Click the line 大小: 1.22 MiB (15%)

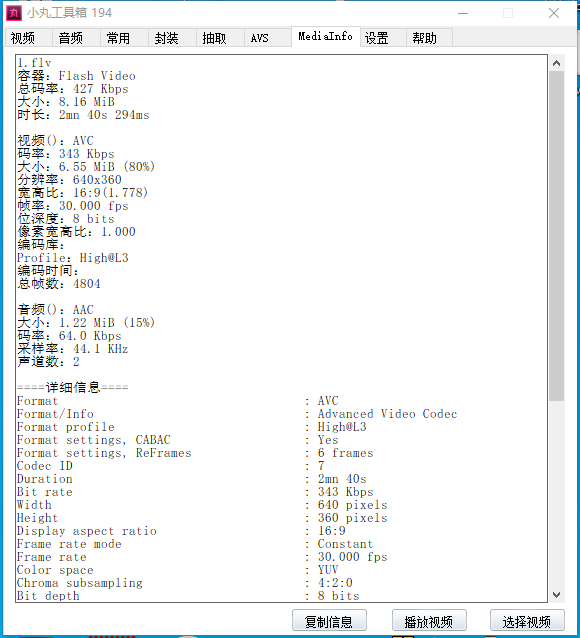pyautogui.click(x=86, y=323)
